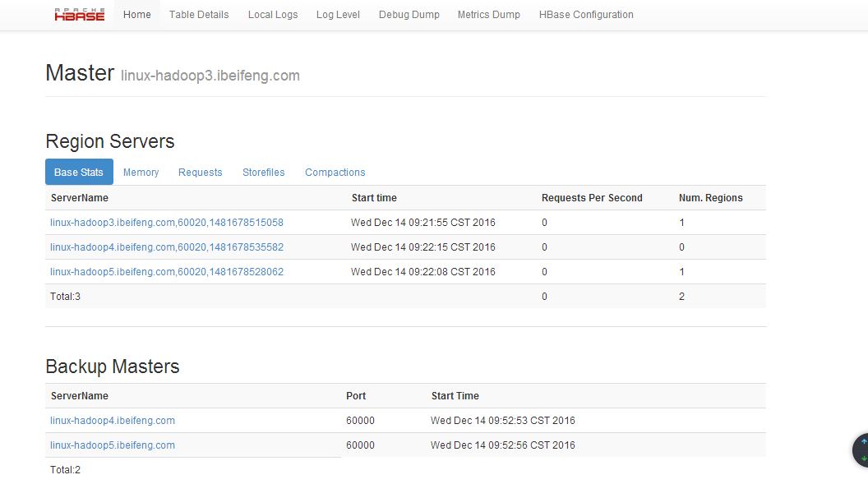Click Region Servers ServerName column header
Image resolution: width=868 pixels, height=484 pixels.
coord(80,198)
